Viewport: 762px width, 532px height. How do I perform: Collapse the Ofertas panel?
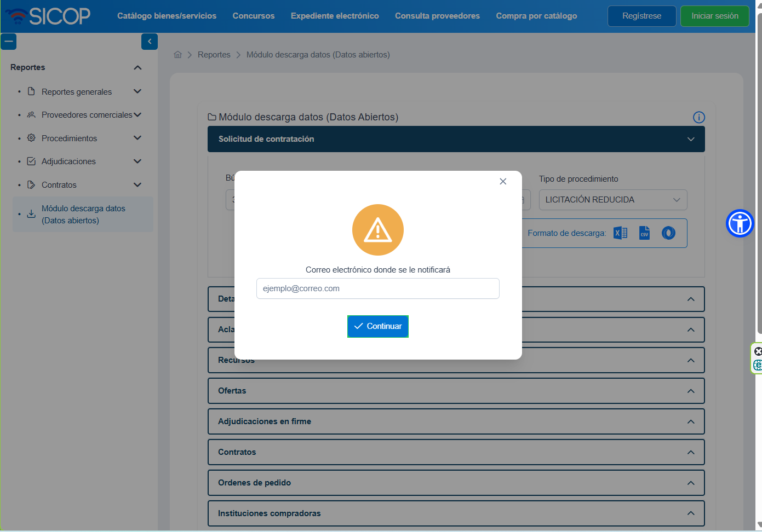pos(690,391)
